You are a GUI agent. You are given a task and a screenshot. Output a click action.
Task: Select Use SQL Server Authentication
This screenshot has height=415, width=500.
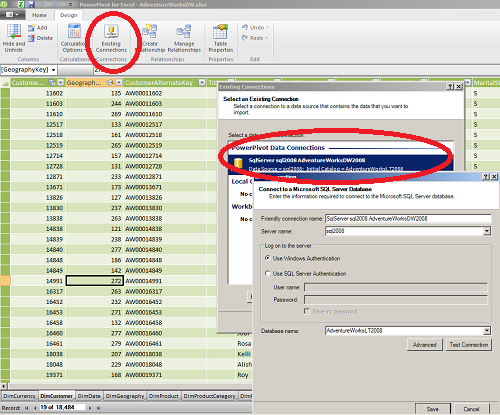267,273
